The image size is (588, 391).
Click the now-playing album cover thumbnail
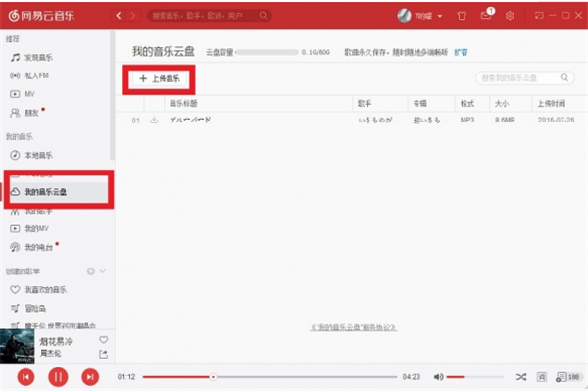click(x=18, y=346)
